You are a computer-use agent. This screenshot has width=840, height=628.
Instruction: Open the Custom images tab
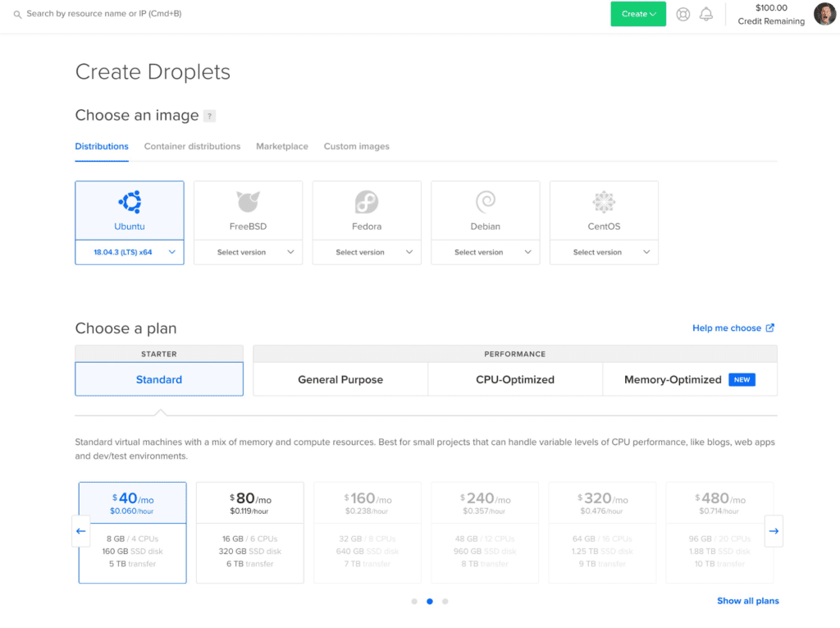pos(356,146)
